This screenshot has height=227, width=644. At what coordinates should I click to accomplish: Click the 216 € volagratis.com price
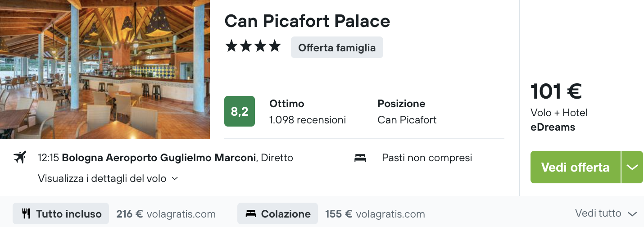coord(166,214)
